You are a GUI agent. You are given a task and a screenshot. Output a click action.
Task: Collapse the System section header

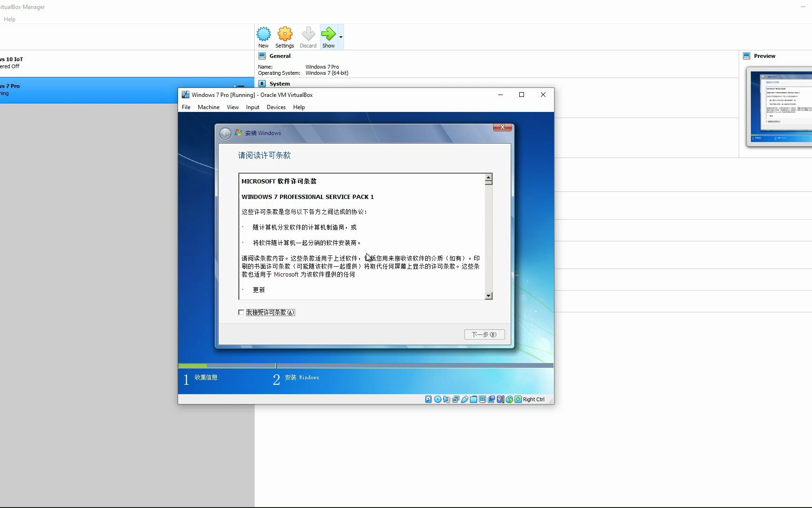coord(280,83)
